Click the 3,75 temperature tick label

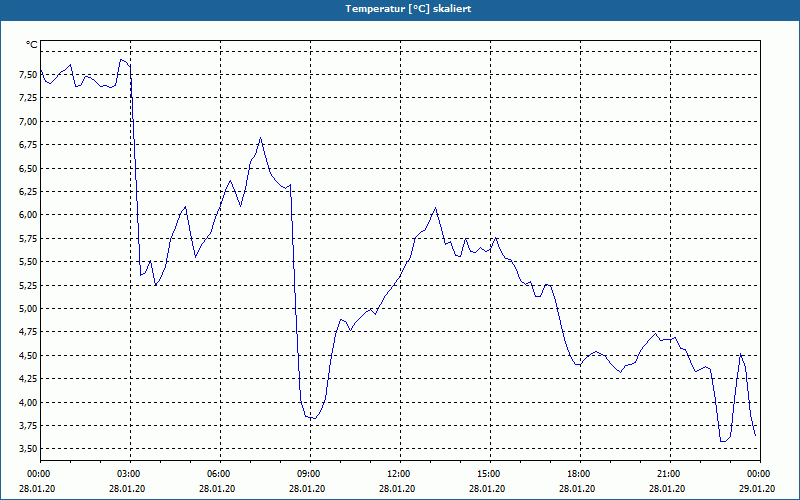[x=28, y=426]
